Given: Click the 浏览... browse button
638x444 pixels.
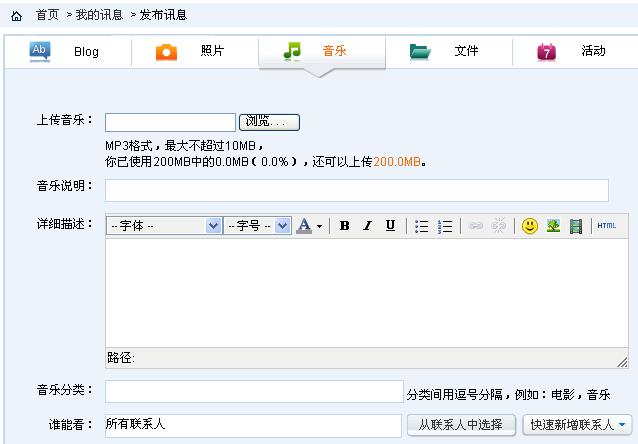Looking at the screenshot, I should [x=269, y=122].
